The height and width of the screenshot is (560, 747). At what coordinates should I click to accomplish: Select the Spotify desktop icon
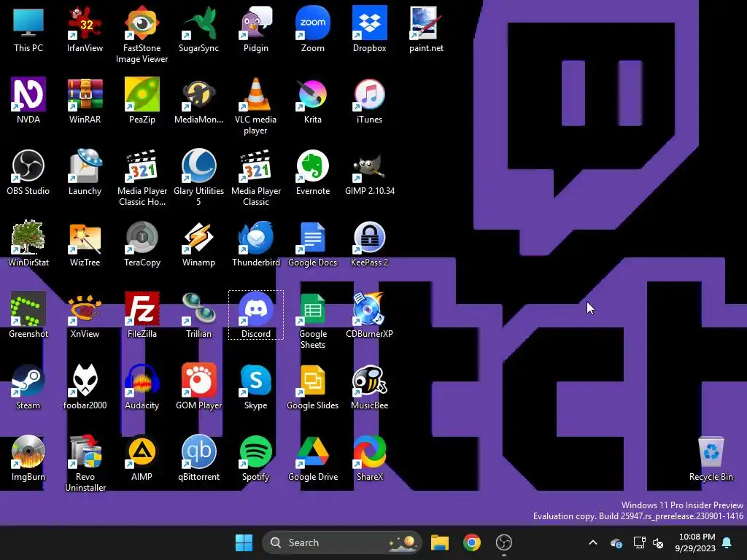coord(256,458)
